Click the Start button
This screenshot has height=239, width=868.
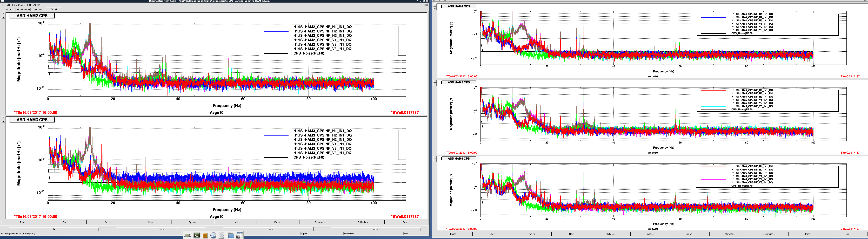click(x=54, y=229)
